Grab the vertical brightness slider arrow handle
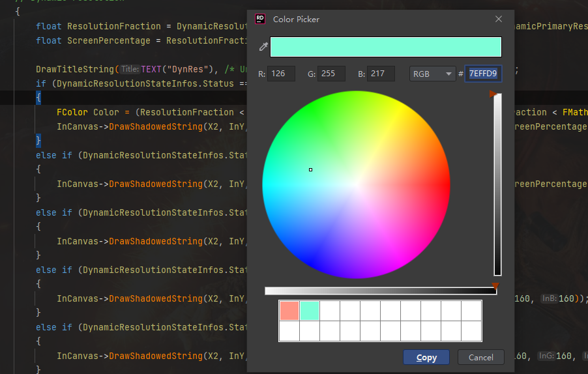The width and height of the screenshot is (588, 374). 492,94
